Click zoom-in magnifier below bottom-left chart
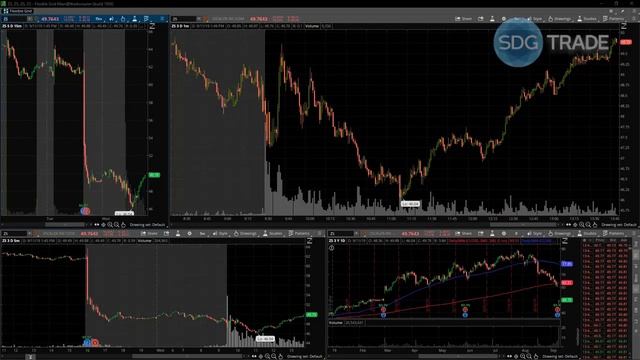Image resolution: width=640 pixels, height=360 pixels. 267,356
